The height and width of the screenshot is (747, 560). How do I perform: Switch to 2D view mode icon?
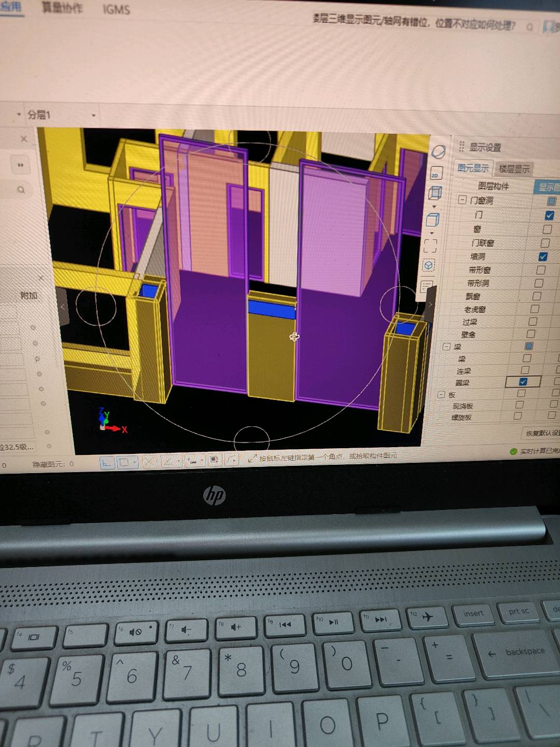[436, 173]
